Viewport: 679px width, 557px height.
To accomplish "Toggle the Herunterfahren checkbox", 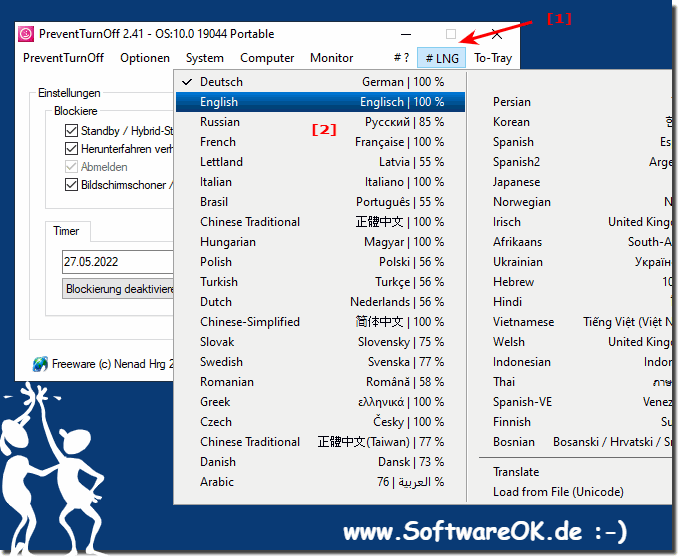I will [x=71, y=149].
